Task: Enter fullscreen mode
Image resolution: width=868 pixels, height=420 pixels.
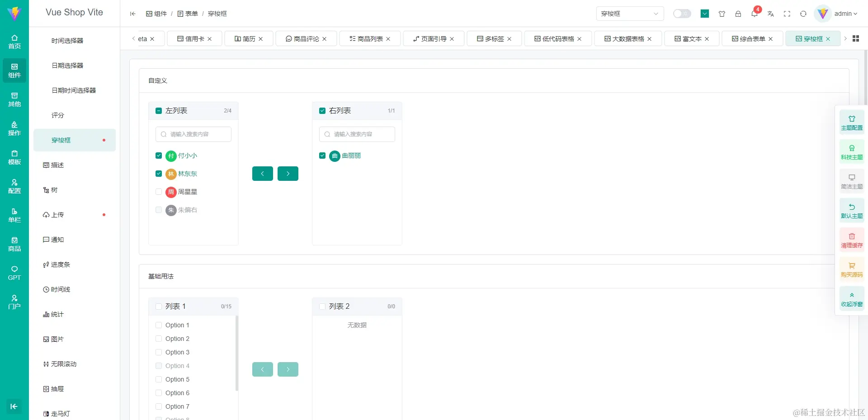Action: click(787, 14)
